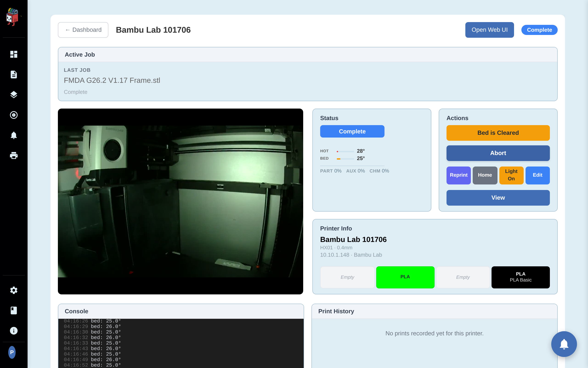Open the notifications bell icon in sidebar
This screenshot has width=588, height=368.
pyautogui.click(x=14, y=135)
